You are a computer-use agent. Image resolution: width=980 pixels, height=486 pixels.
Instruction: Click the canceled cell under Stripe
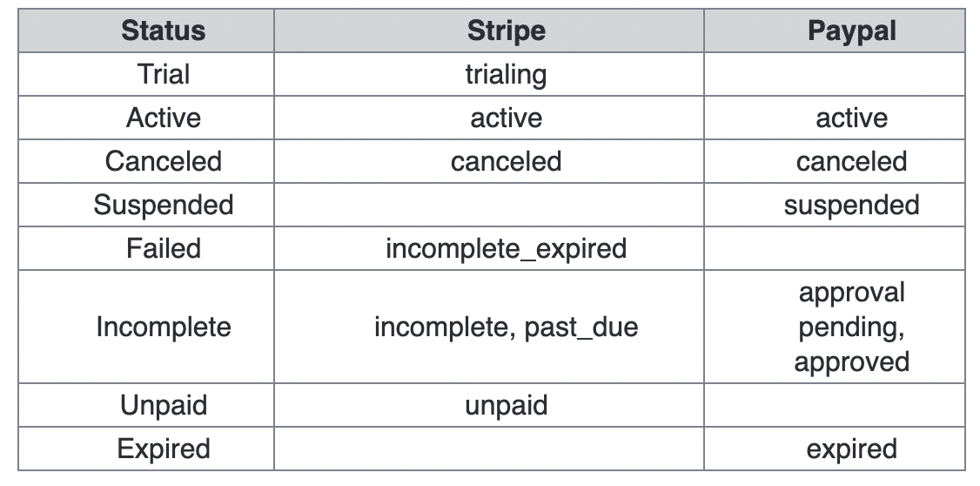point(506,161)
